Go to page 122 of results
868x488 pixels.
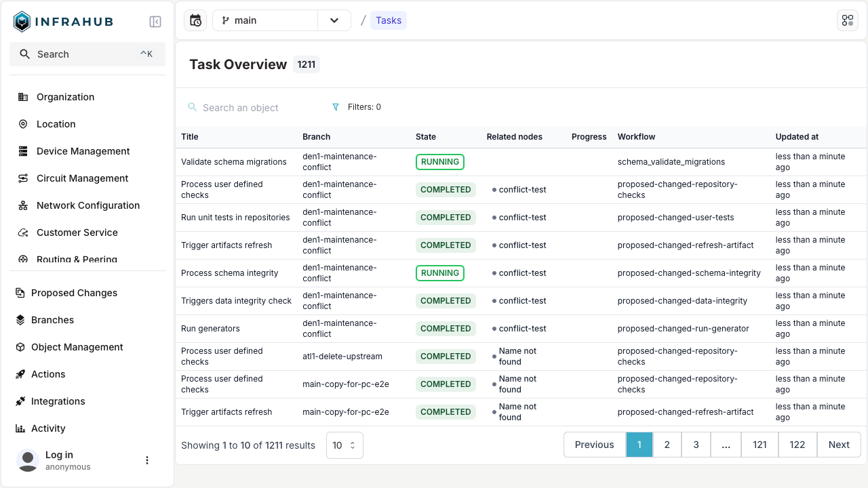(x=797, y=445)
